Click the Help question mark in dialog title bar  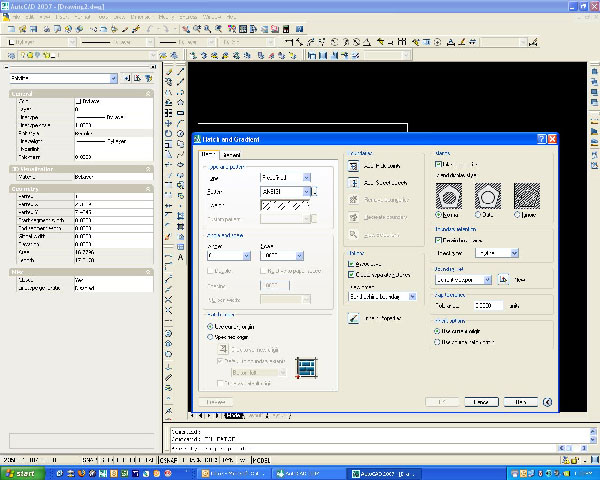click(541, 140)
